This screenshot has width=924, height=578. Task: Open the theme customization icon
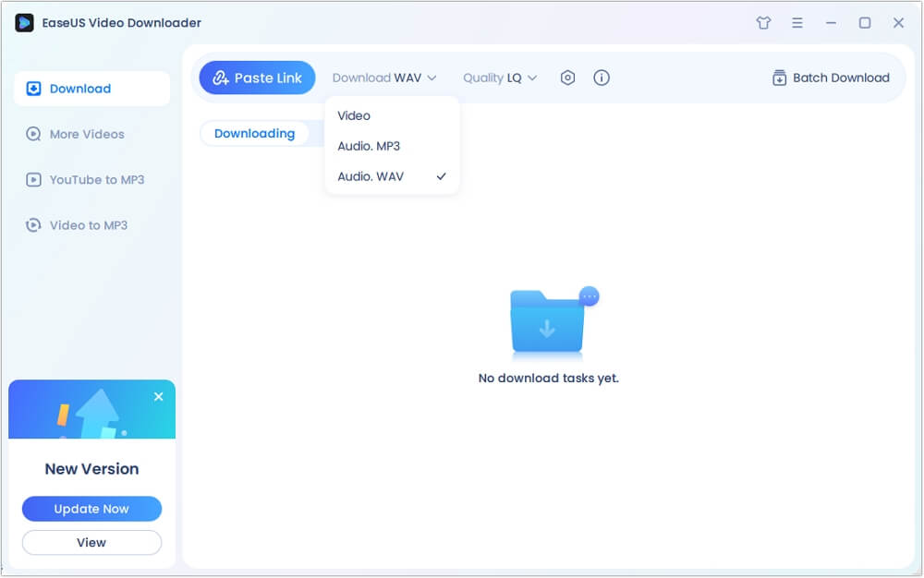(x=763, y=23)
